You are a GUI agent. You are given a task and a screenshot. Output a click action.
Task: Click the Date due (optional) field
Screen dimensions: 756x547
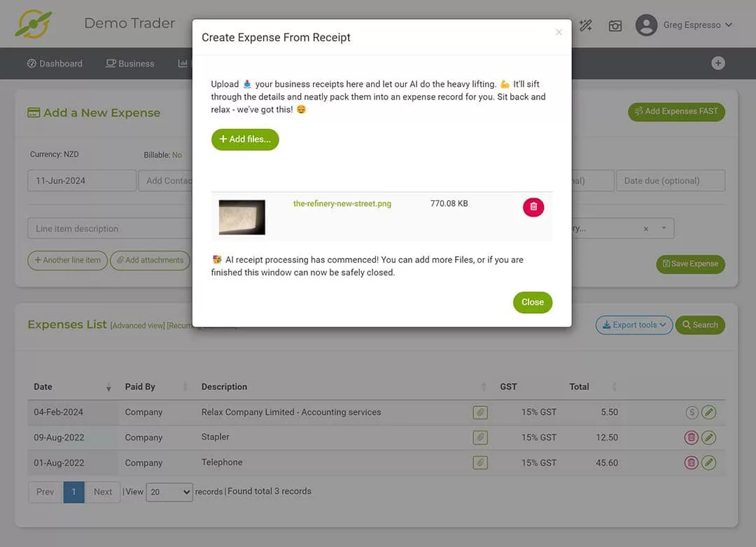(670, 181)
